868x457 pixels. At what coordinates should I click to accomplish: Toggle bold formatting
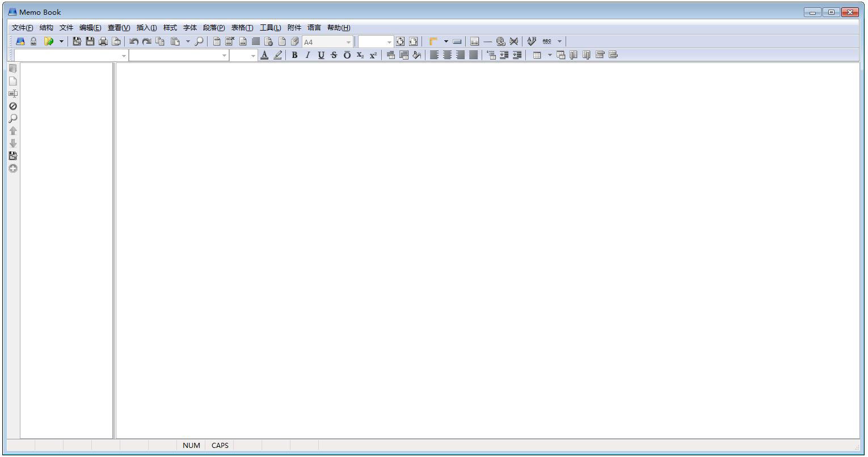point(294,55)
